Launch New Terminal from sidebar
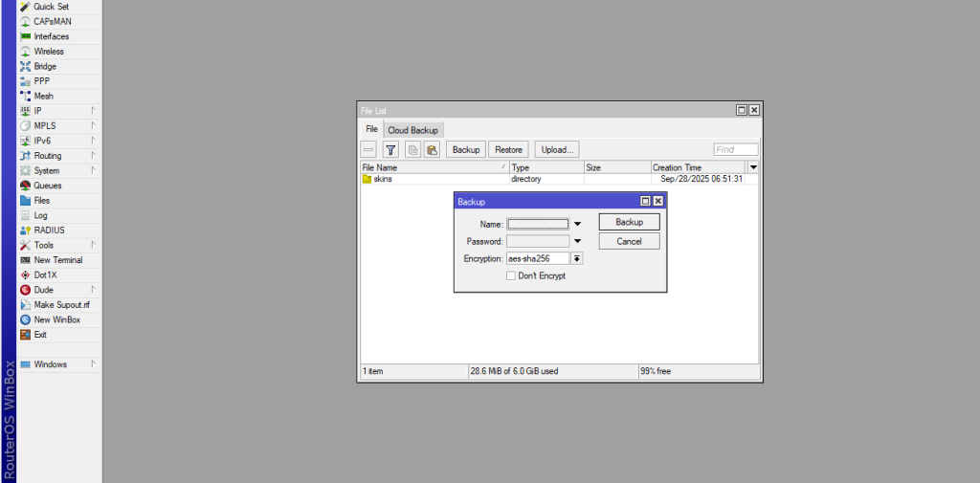Screen dimensions: 980x483 tap(57, 260)
